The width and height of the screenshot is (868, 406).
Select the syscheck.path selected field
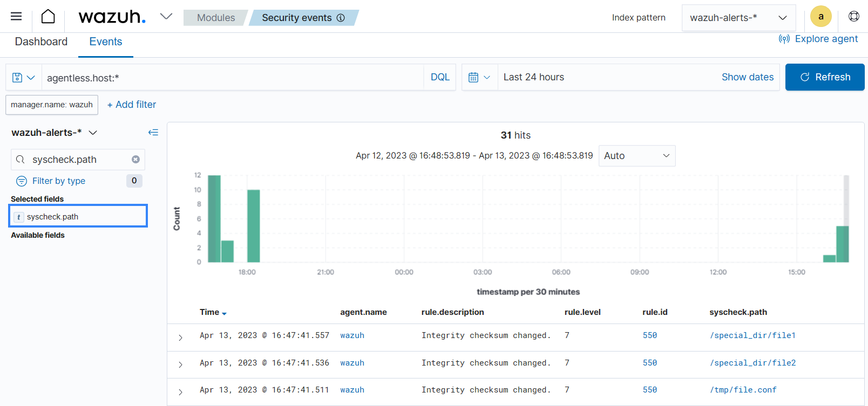click(78, 216)
